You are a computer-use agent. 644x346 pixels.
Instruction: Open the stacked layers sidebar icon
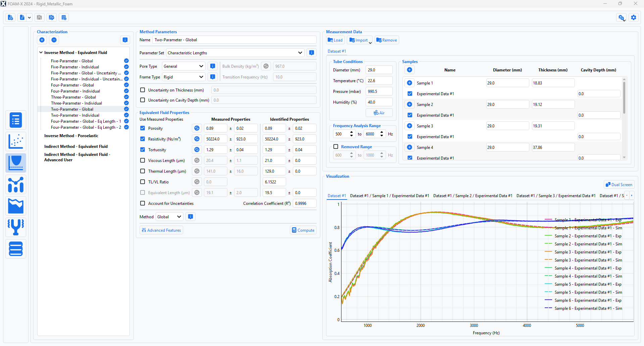[16, 249]
